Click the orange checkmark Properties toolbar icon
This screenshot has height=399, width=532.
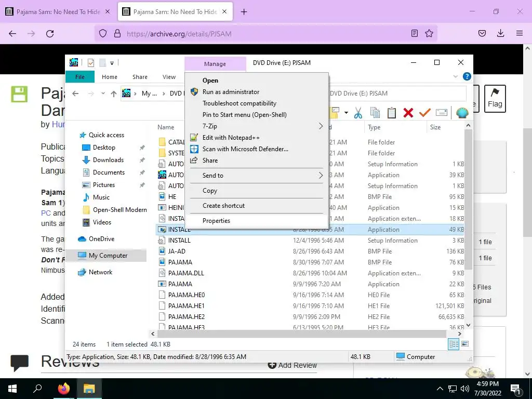(x=425, y=112)
